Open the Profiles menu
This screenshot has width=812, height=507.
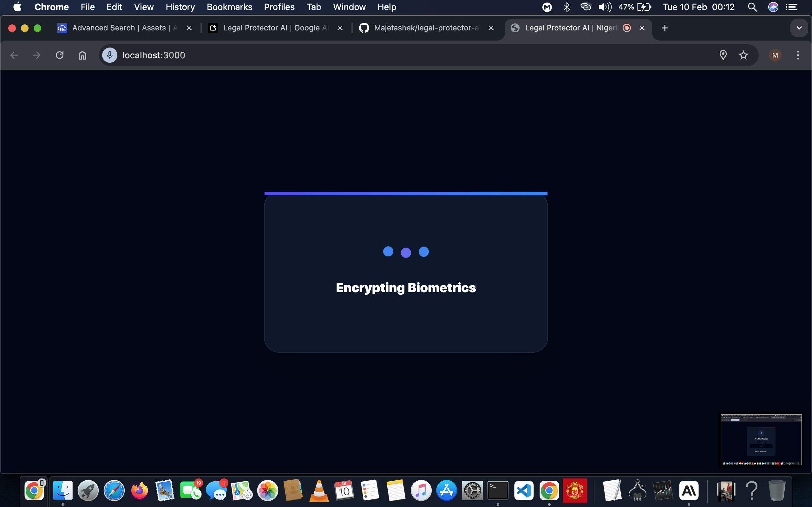(x=279, y=7)
